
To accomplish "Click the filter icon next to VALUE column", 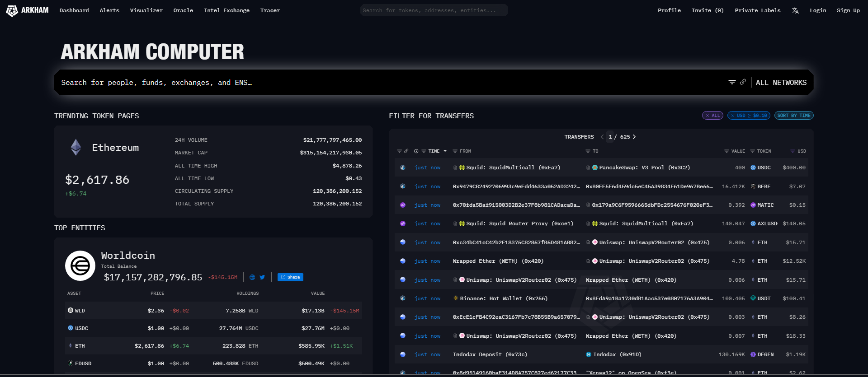I will (x=726, y=151).
